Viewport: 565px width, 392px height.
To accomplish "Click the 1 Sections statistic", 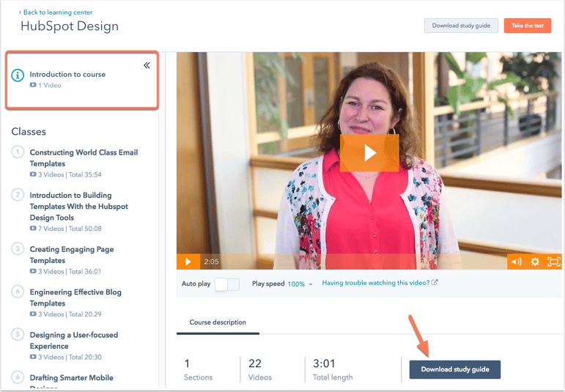I will pyautogui.click(x=198, y=370).
